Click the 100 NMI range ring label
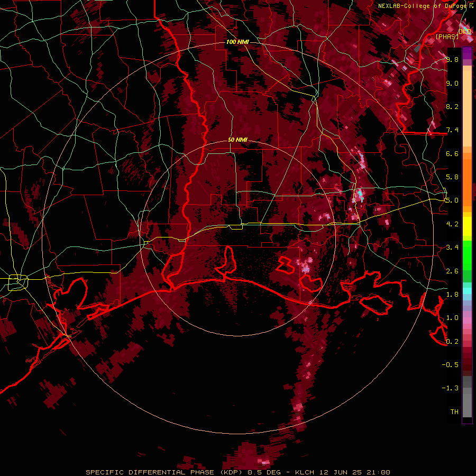 click(x=237, y=42)
